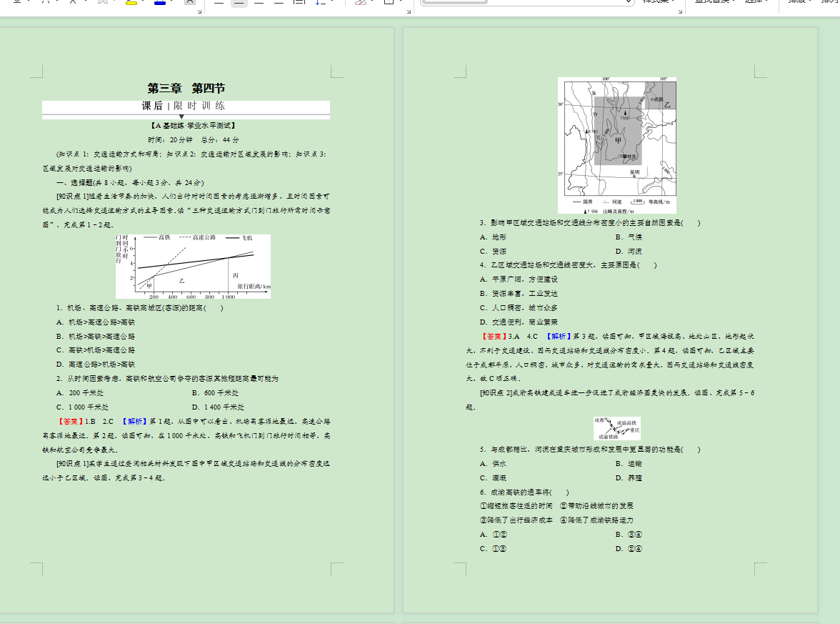
Task: Click option D. 养殖
Action: tap(629, 478)
